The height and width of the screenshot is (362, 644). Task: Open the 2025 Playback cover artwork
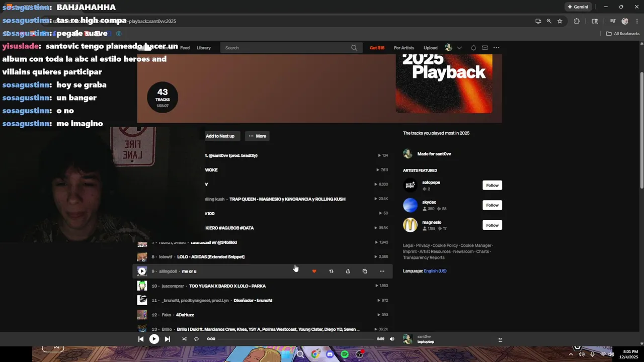coord(444,83)
